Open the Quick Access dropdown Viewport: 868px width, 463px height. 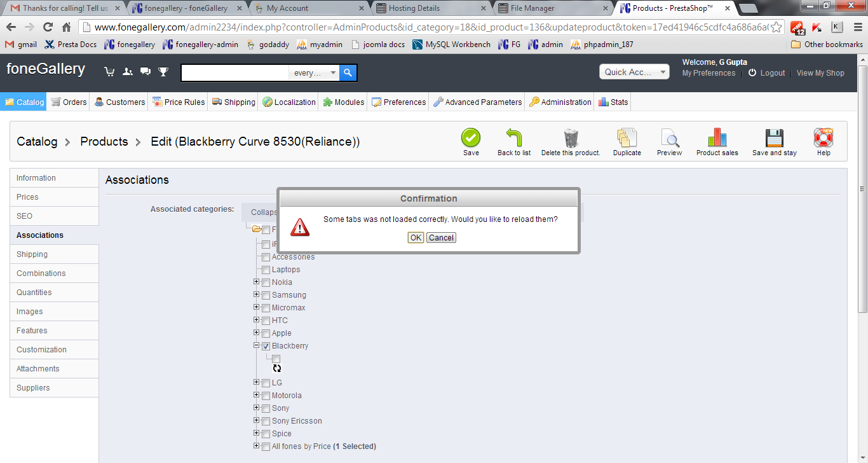point(634,72)
